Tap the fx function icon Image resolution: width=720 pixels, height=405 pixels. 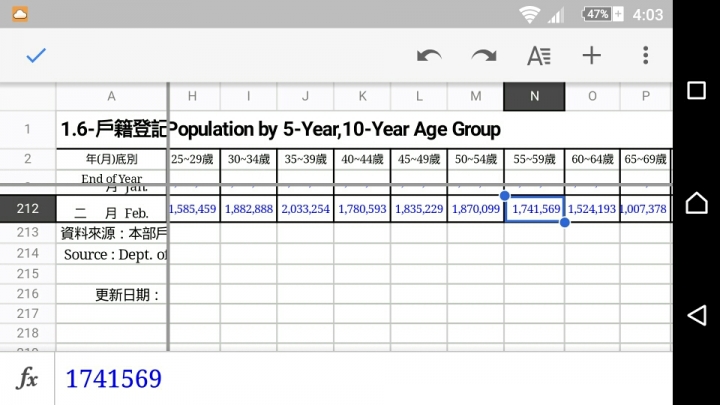click(27, 378)
